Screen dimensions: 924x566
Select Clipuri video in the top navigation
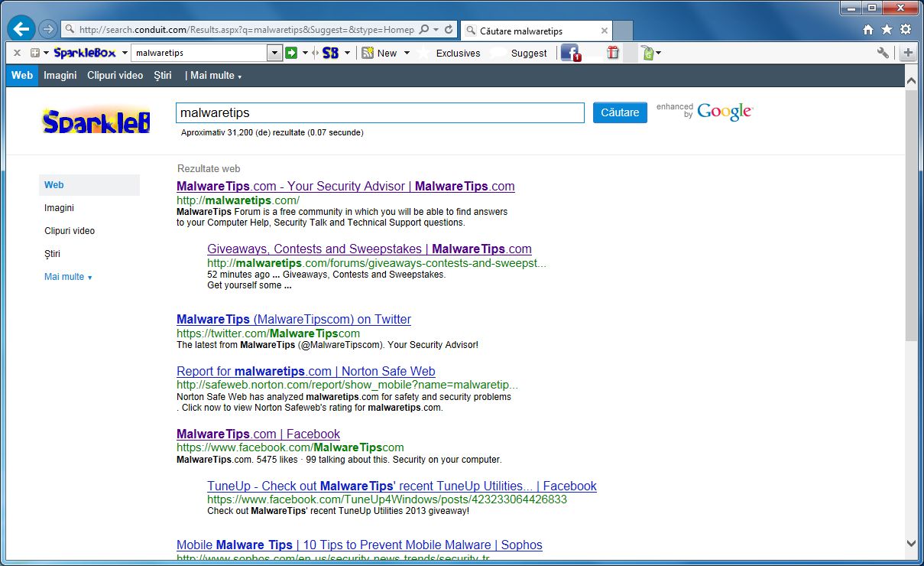click(115, 76)
